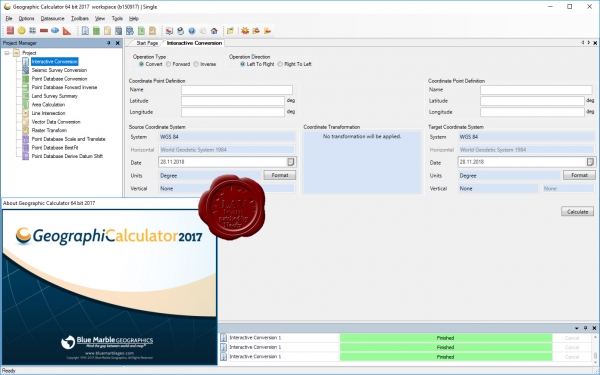The height and width of the screenshot is (375, 600).
Task: Select Area Calculation tree item
Action: click(48, 104)
